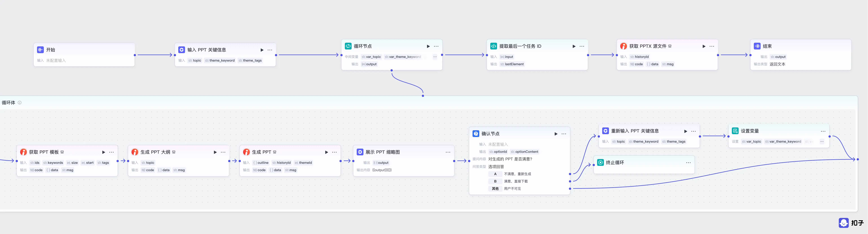Screen dimensions: 868x234
Task: Open the more menu on 展示 PPT 缩略图
Action: coord(448,152)
